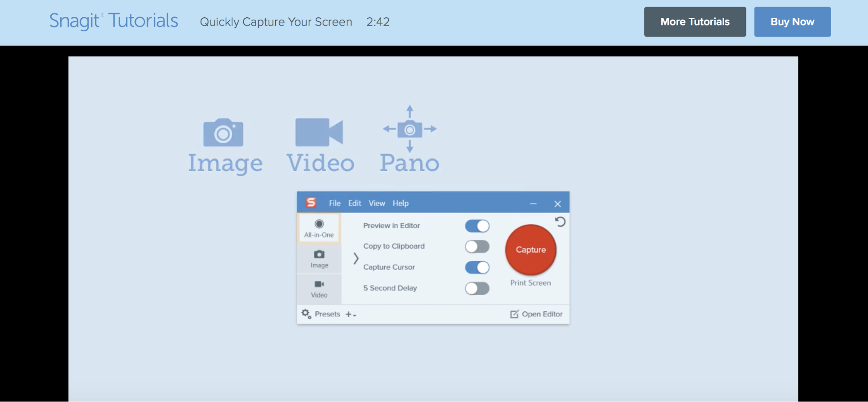Toggle Preview in Editor switch
This screenshot has width=868, height=402.
coord(477,226)
